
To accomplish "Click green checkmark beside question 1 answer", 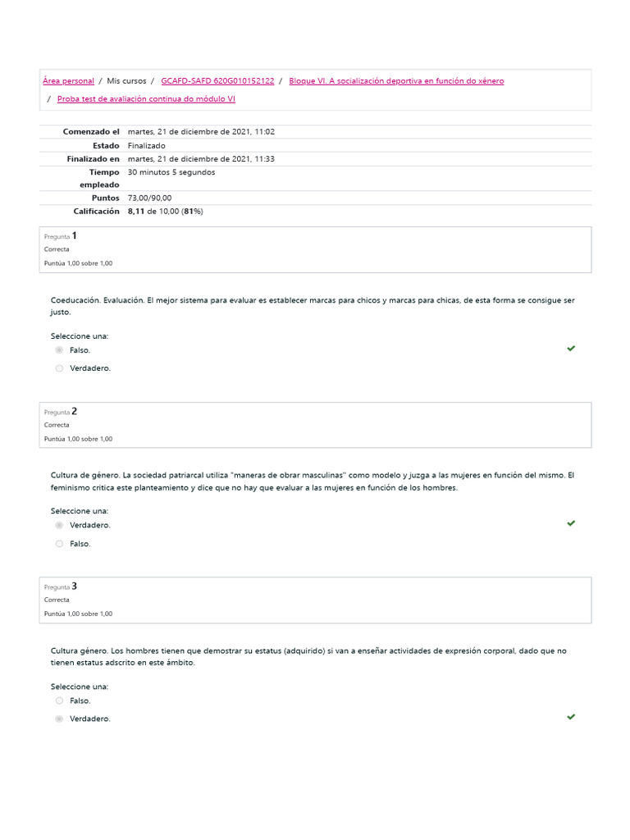I will (x=571, y=349).
